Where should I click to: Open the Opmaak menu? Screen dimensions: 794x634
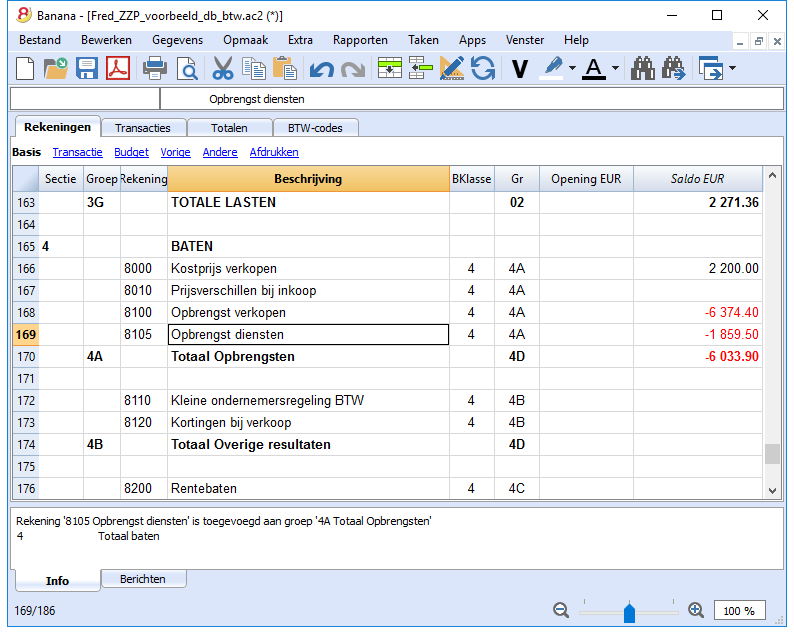pos(246,40)
